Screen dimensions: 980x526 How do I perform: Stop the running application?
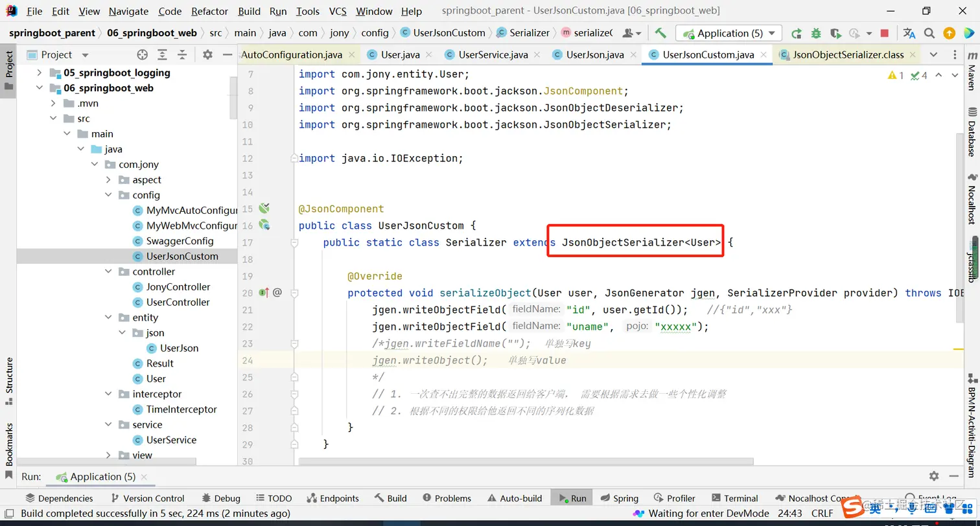(x=885, y=33)
